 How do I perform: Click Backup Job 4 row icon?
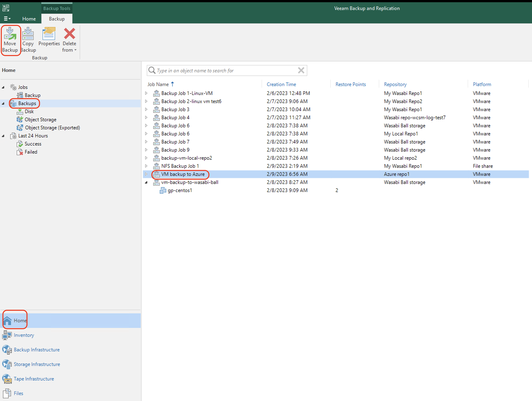click(156, 118)
